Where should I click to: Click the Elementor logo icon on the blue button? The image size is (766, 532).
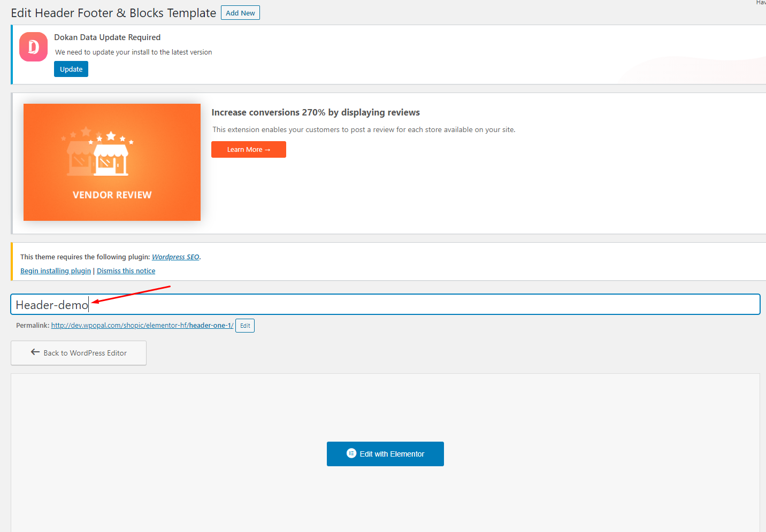click(351, 453)
